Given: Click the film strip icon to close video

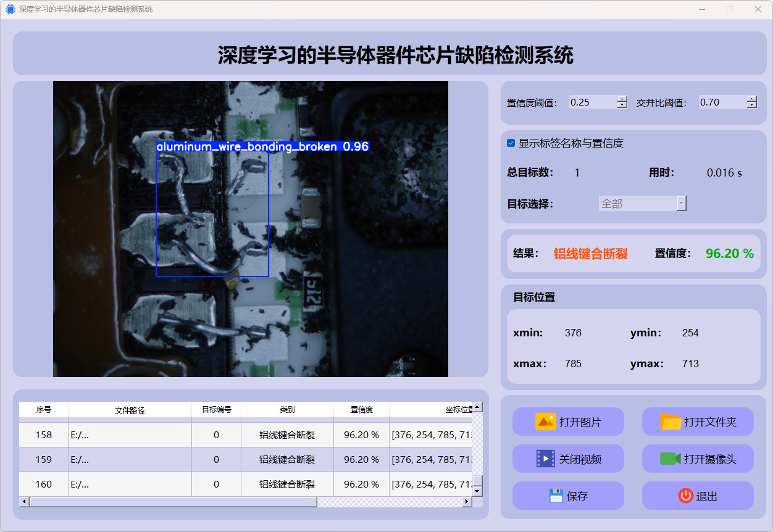Looking at the screenshot, I should click(x=546, y=459).
